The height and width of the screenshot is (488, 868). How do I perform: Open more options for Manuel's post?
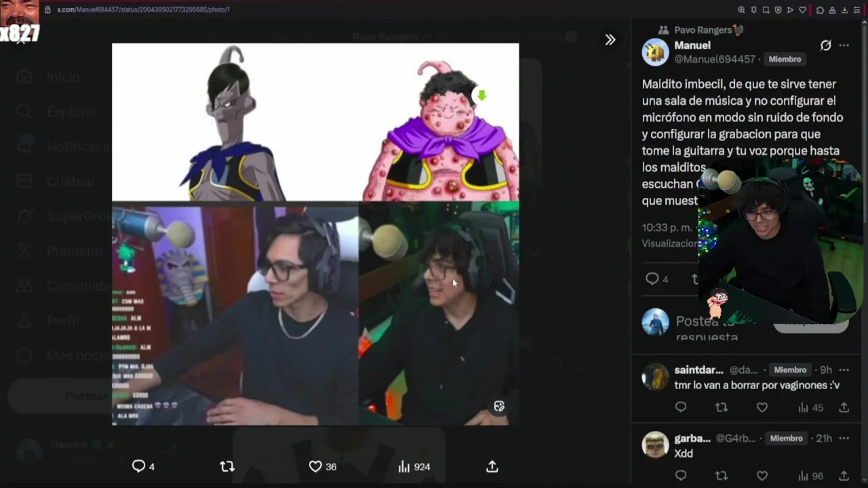pos(844,45)
